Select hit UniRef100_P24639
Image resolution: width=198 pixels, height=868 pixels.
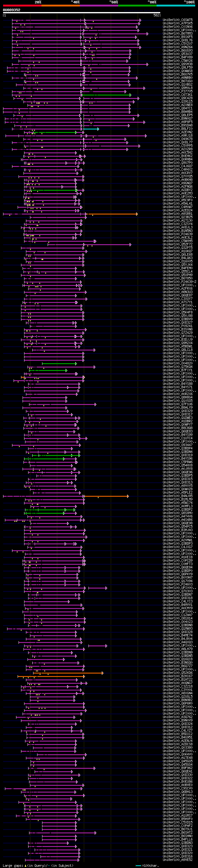pyautogui.click(x=178, y=234)
